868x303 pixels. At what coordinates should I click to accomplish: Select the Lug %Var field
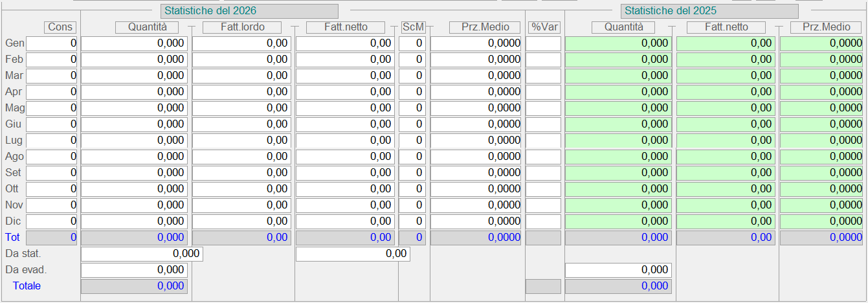click(543, 140)
